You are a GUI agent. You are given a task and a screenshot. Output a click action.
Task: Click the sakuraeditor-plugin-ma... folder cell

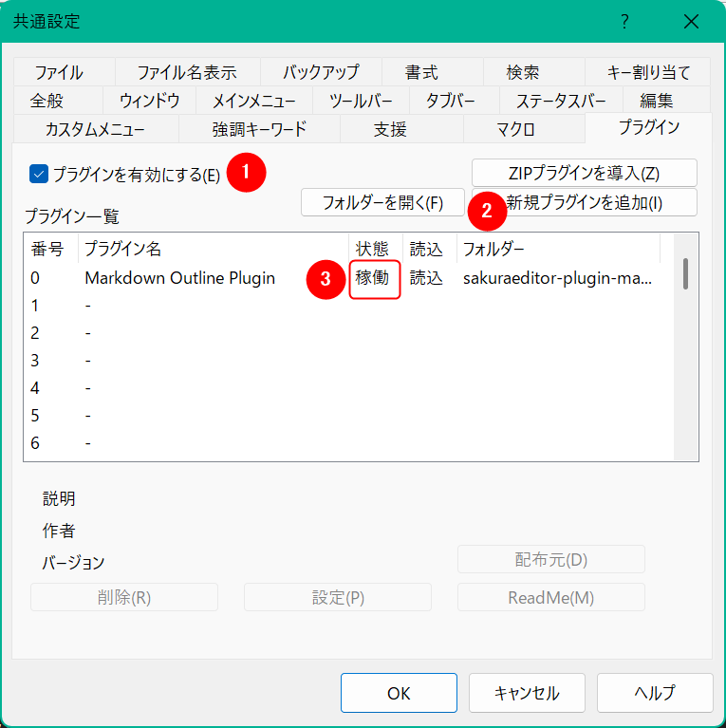[557, 278]
